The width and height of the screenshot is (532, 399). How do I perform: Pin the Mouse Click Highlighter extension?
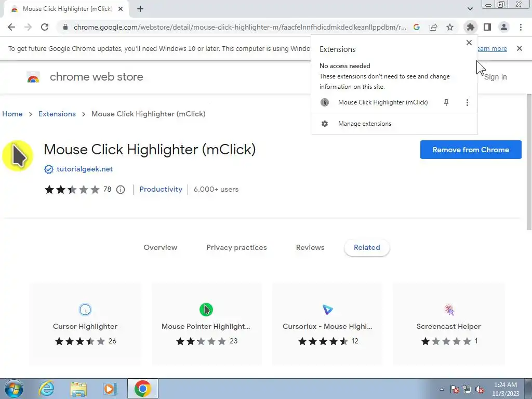pos(446,102)
